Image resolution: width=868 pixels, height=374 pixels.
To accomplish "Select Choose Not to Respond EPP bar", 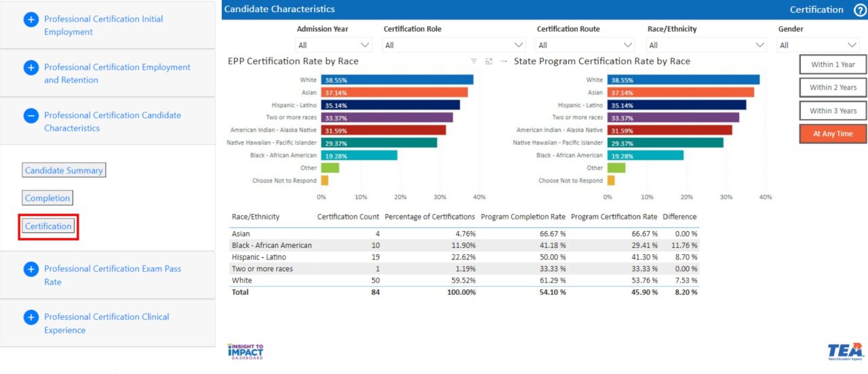I will [324, 181].
